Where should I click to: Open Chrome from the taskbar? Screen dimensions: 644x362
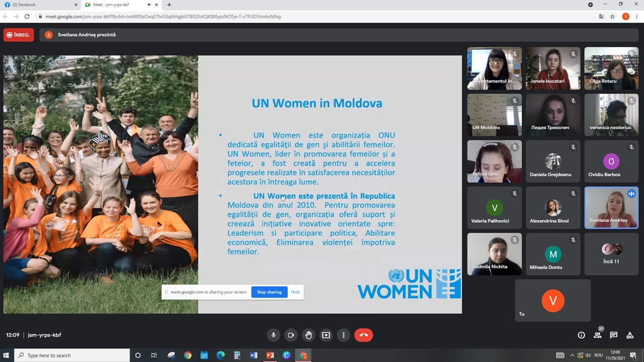188,355
